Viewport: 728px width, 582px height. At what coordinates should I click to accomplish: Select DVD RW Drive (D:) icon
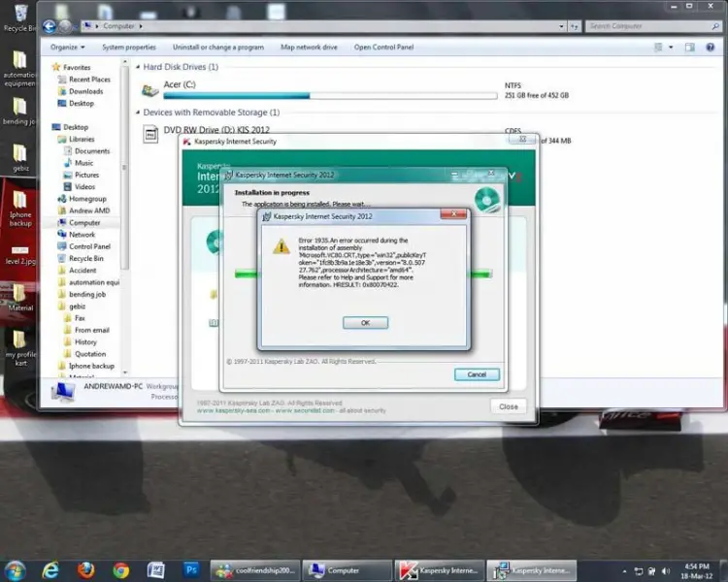pos(150,135)
